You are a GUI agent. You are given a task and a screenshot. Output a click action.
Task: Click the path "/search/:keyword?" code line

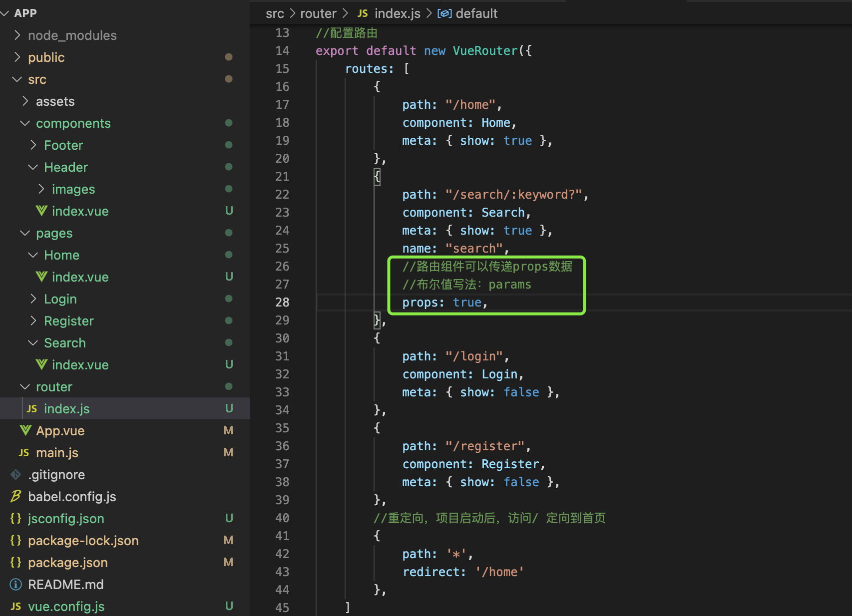[495, 195]
